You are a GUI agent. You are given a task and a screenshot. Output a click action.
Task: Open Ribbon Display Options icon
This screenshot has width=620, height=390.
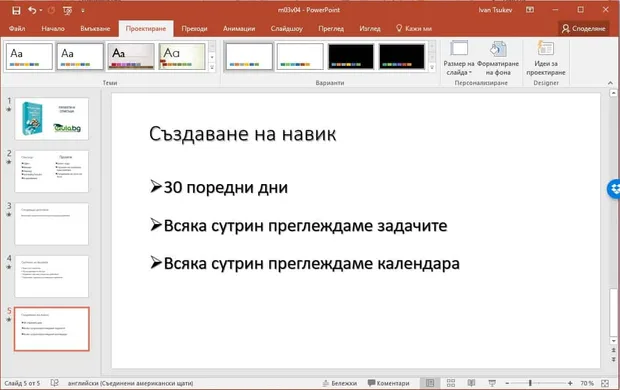click(x=530, y=10)
